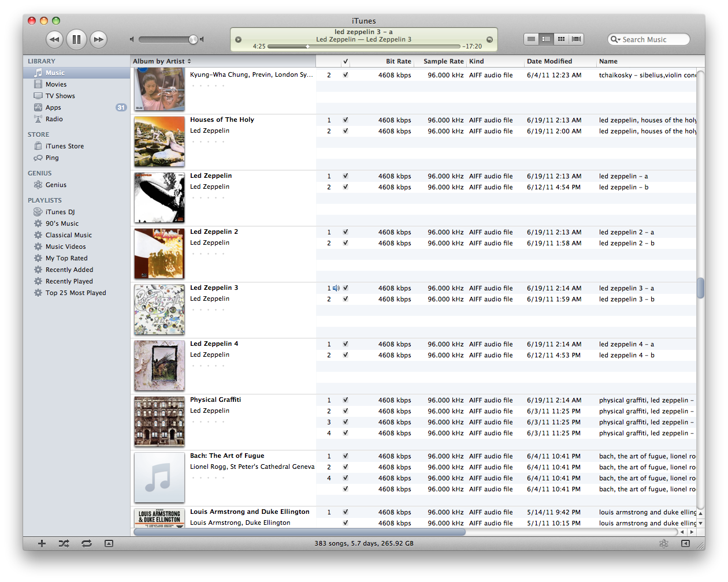Image resolution: width=728 pixels, height=582 pixels.
Task: Click the add playlist plus button
Action: click(42, 543)
